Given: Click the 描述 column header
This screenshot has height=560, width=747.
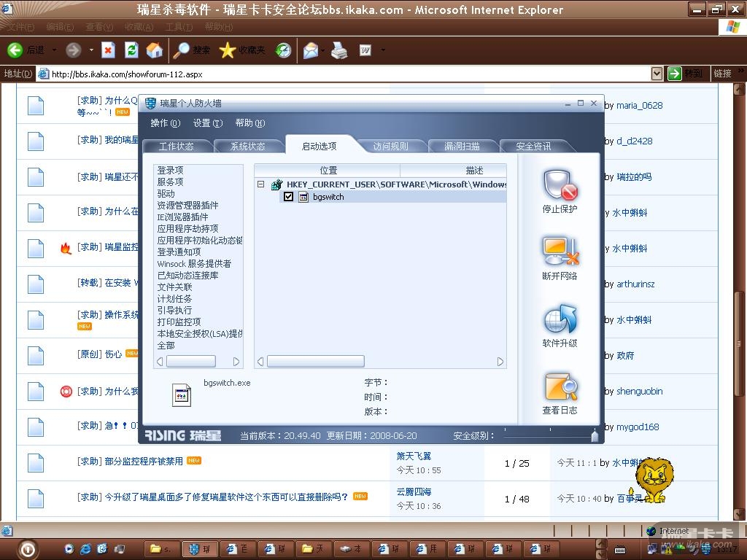Looking at the screenshot, I should point(454,170).
